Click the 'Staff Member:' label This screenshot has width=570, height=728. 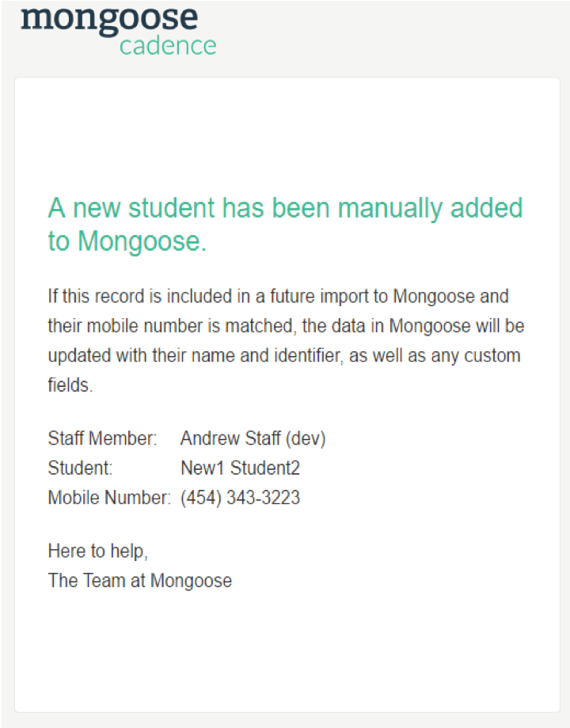102,438
